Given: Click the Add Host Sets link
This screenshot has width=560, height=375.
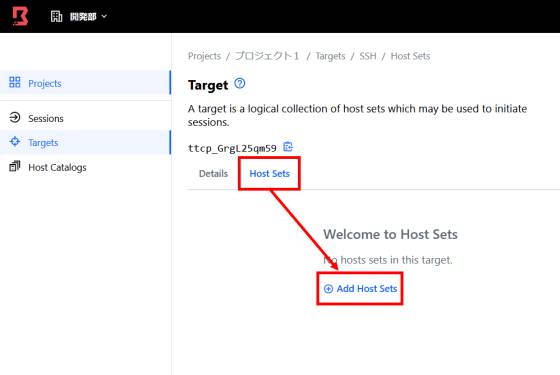Looking at the screenshot, I should point(360,289).
